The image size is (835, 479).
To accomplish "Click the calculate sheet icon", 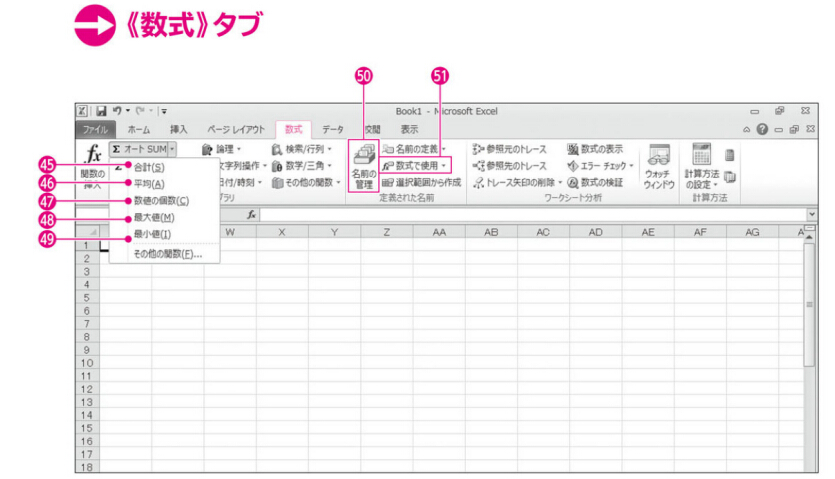I will (x=730, y=176).
